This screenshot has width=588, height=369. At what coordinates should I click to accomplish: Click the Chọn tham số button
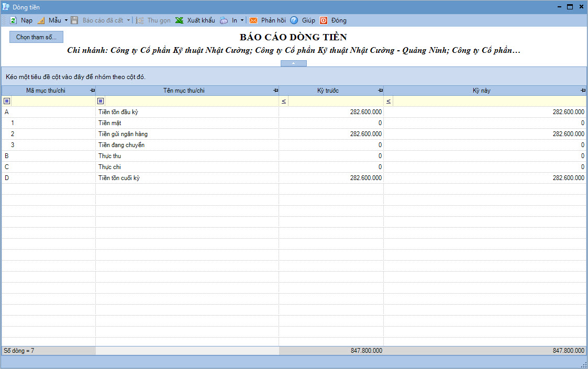click(36, 37)
